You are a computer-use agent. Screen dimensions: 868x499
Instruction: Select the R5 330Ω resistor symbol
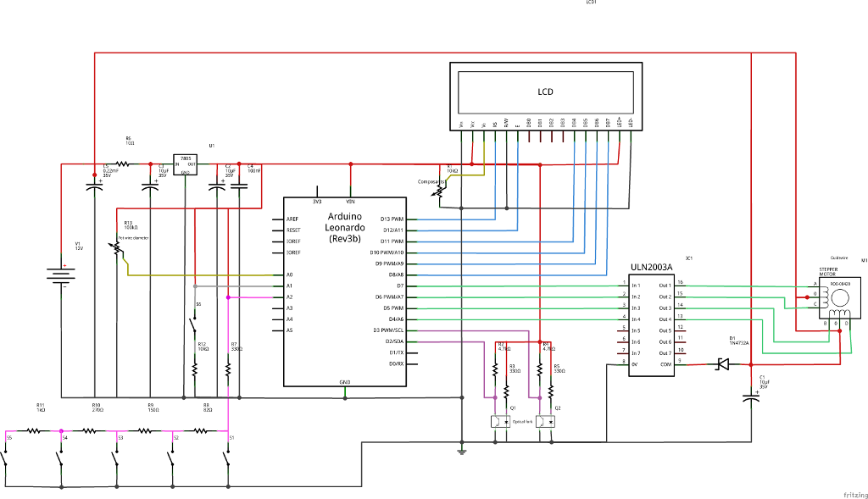(551, 391)
